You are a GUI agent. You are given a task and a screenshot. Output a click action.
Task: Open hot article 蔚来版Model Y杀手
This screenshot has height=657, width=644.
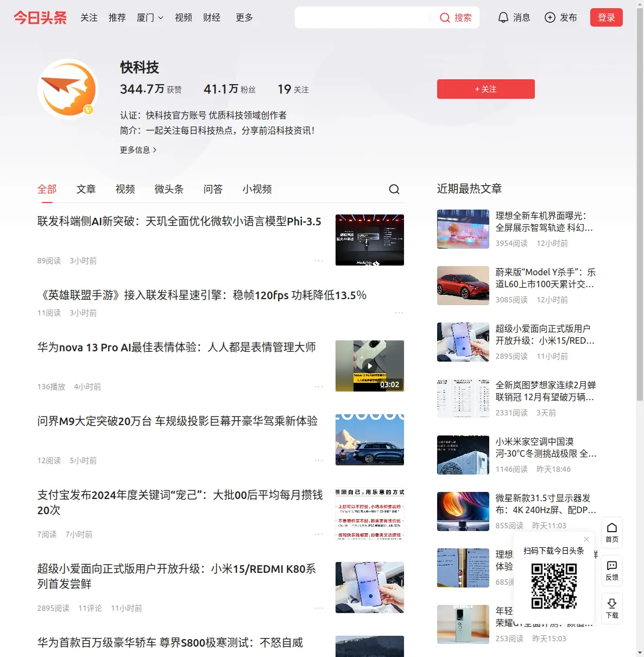tap(546, 278)
